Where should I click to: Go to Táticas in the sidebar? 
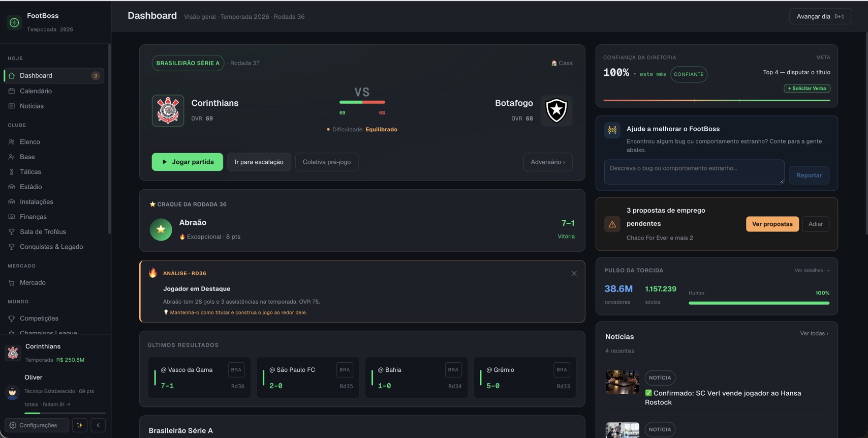[x=53, y=172]
